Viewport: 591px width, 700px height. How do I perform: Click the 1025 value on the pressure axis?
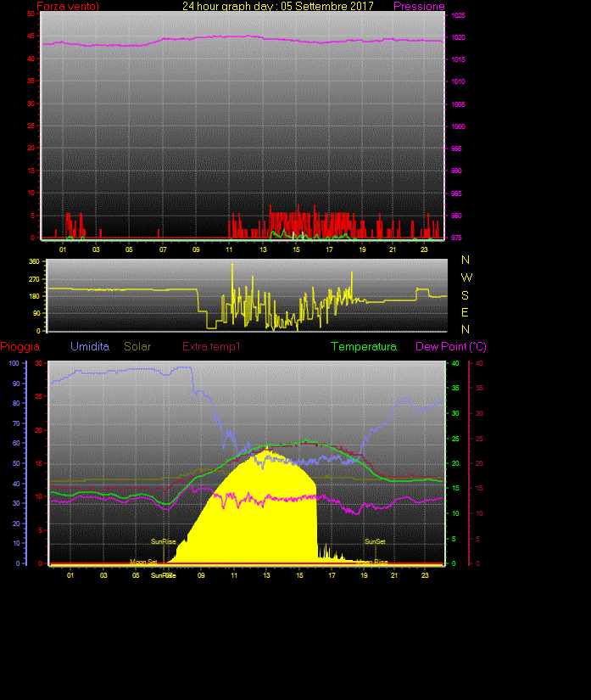coord(458,16)
